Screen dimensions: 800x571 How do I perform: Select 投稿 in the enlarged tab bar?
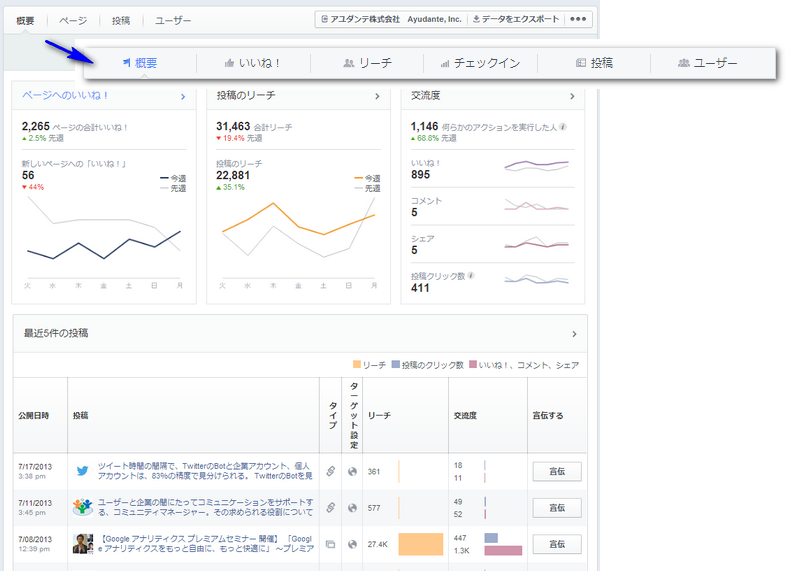point(594,63)
